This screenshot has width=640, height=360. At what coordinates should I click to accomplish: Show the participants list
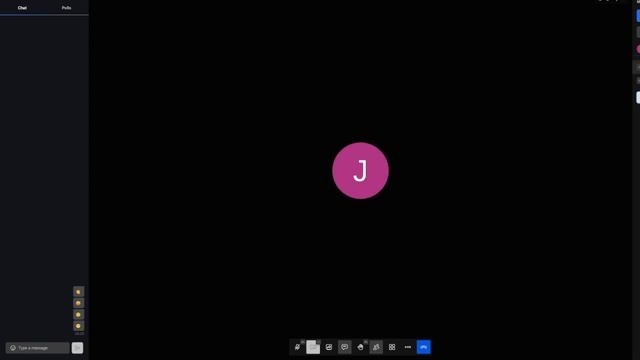point(376,347)
